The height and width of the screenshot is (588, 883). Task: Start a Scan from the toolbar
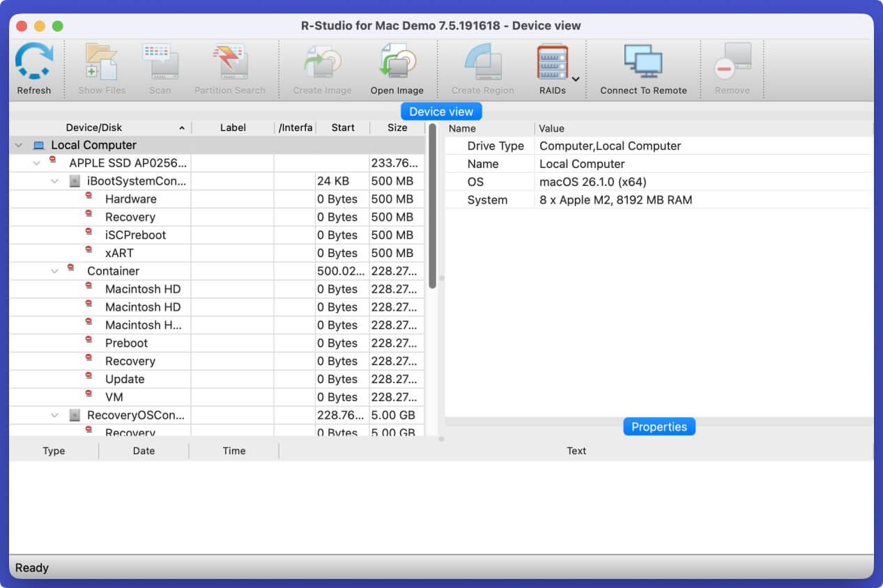click(x=160, y=63)
